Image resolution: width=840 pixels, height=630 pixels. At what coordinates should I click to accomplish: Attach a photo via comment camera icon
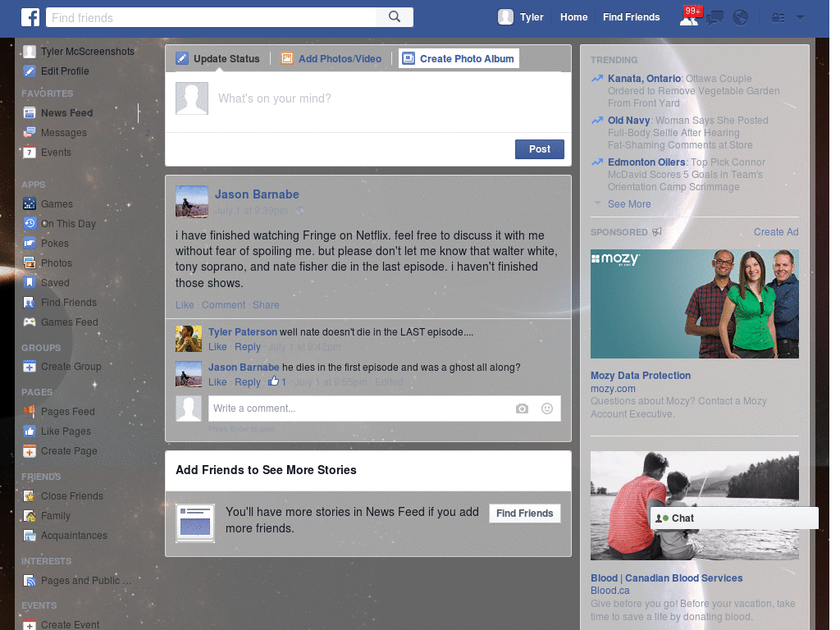(x=522, y=409)
